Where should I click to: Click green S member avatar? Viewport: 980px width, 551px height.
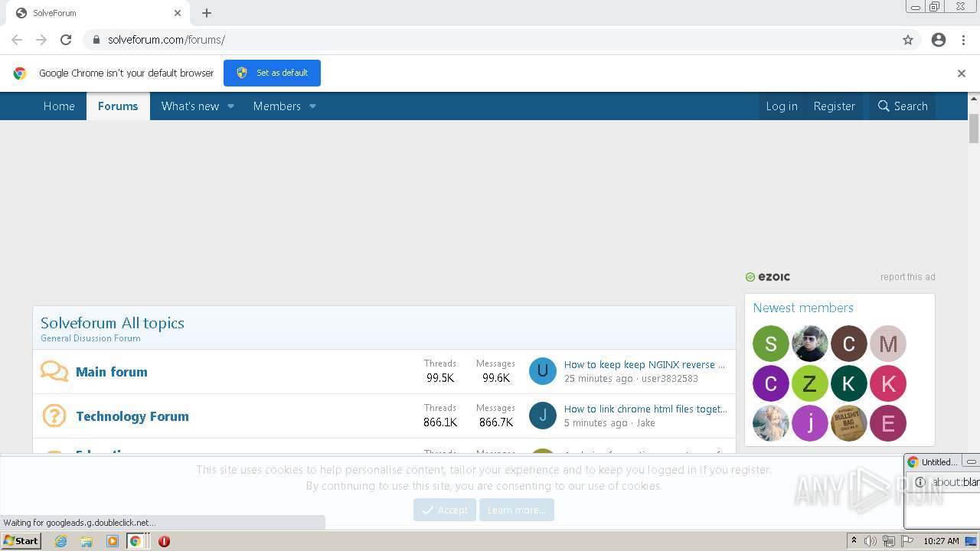[x=771, y=344]
